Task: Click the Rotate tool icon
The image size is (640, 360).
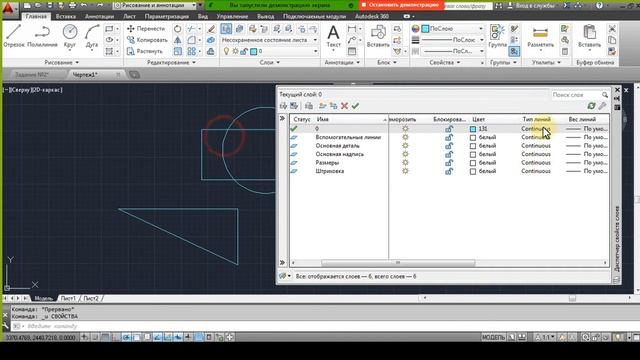Action: (178, 29)
